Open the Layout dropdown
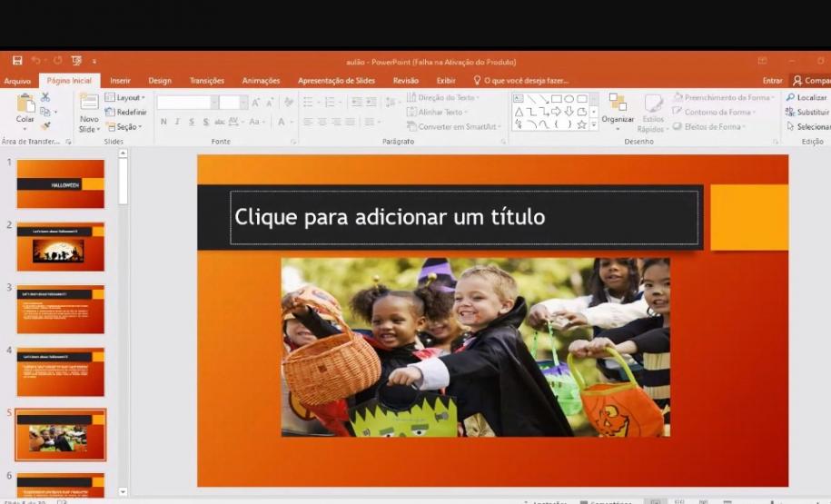831x504 pixels. 125,97
